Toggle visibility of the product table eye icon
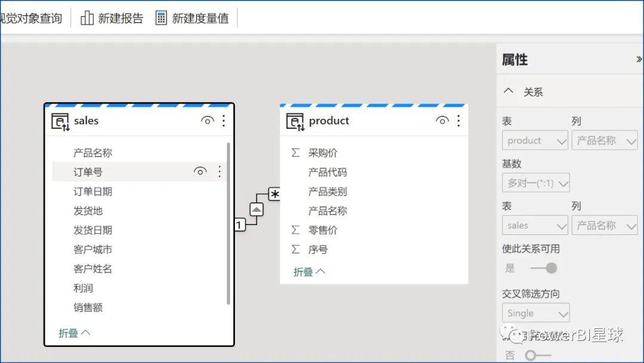This screenshot has width=644, height=363. pyautogui.click(x=442, y=120)
